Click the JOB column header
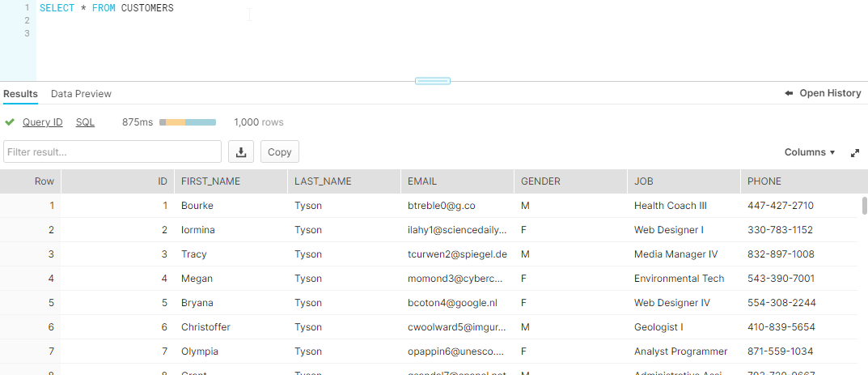The height and width of the screenshot is (375, 868). [643, 181]
